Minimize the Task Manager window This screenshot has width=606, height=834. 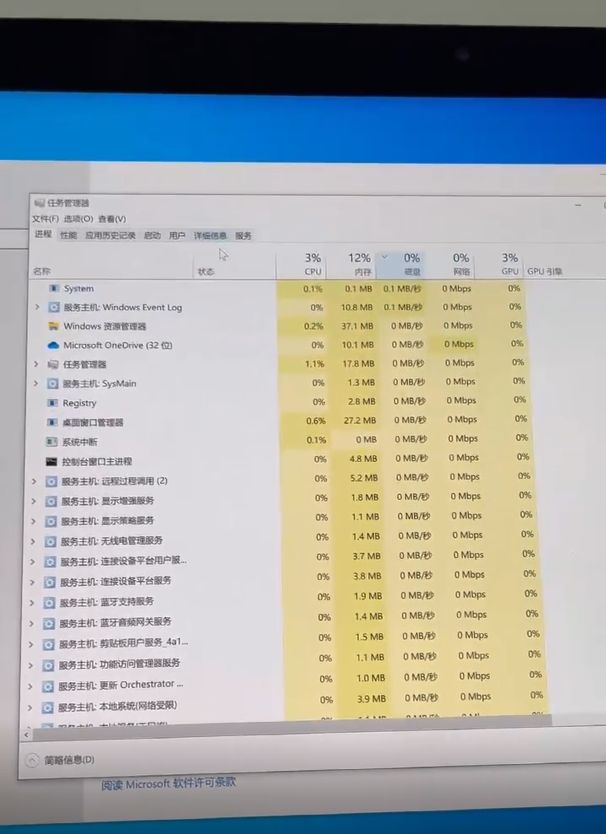(x=578, y=205)
